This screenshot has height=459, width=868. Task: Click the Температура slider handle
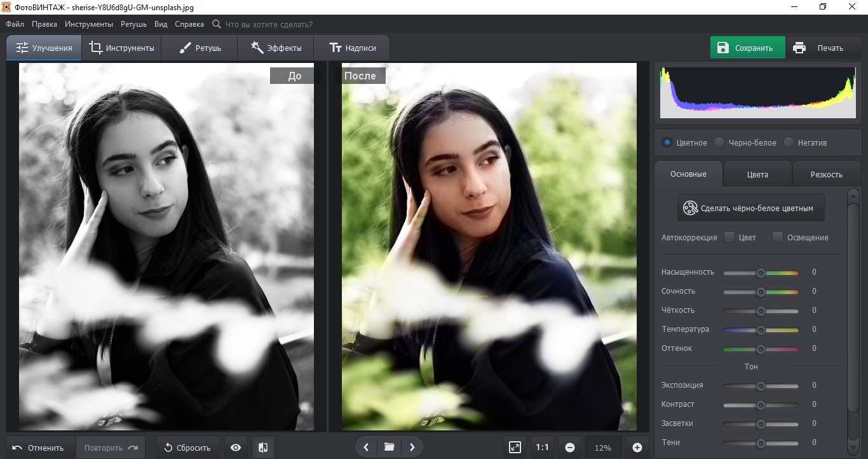click(761, 330)
